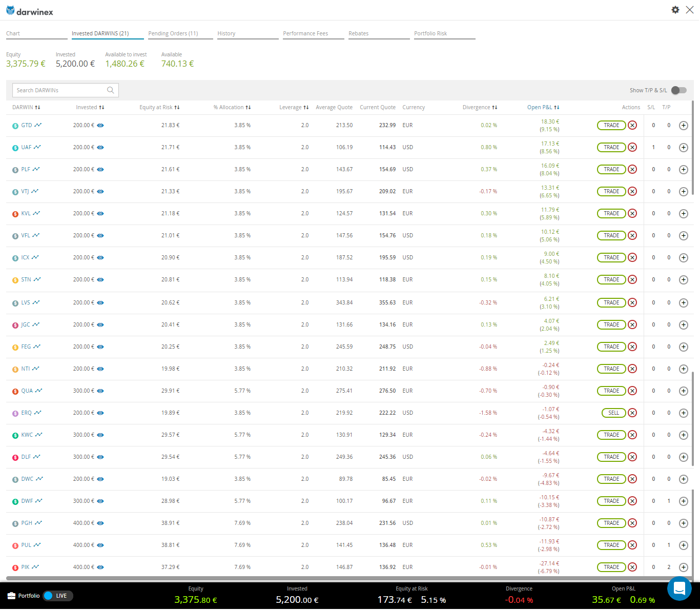The width and height of the screenshot is (700, 610).
Task: Sort by Equity at Risk column
Action: coord(159,107)
